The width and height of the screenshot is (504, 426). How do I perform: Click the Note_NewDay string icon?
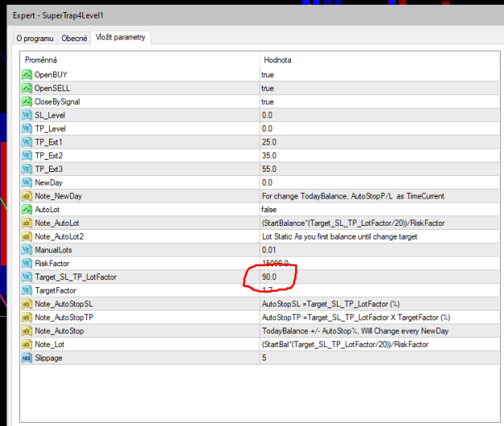coord(27,196)
